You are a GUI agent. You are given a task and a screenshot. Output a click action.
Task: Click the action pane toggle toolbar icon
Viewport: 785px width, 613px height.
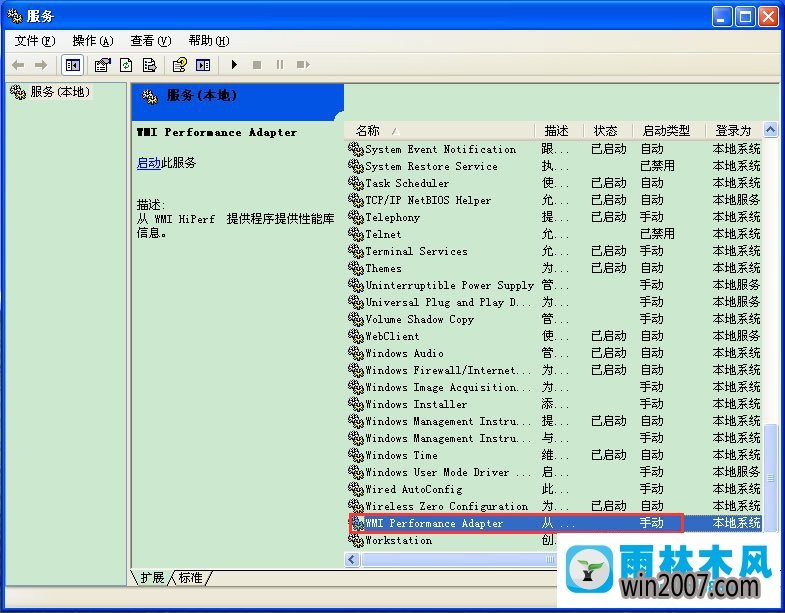pyautogui.click(x=203, y=65)
